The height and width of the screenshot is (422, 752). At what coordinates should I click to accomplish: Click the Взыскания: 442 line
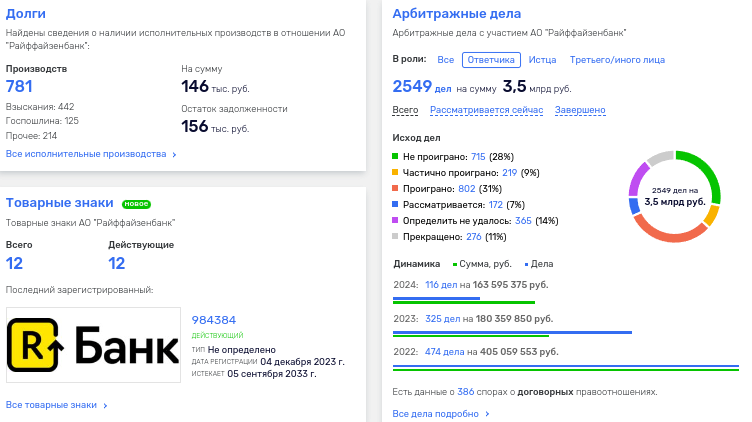pyautogui.click(x=40, y=107)
